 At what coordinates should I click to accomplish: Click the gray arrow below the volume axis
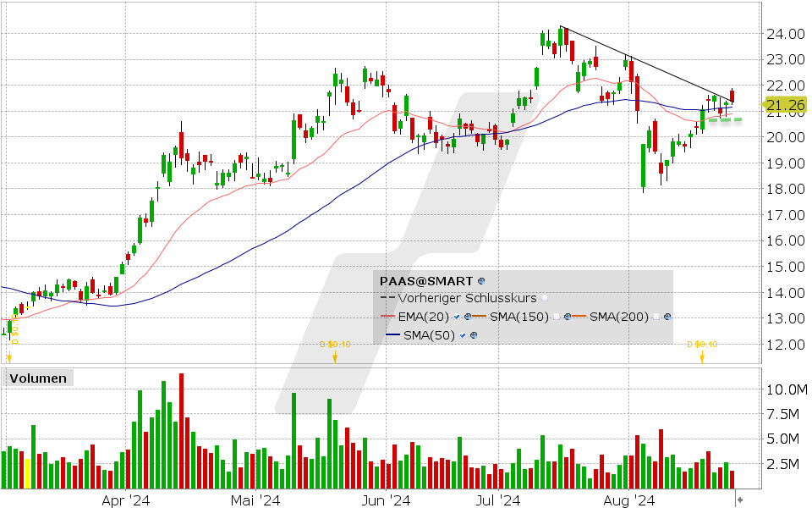click(740, 500)
